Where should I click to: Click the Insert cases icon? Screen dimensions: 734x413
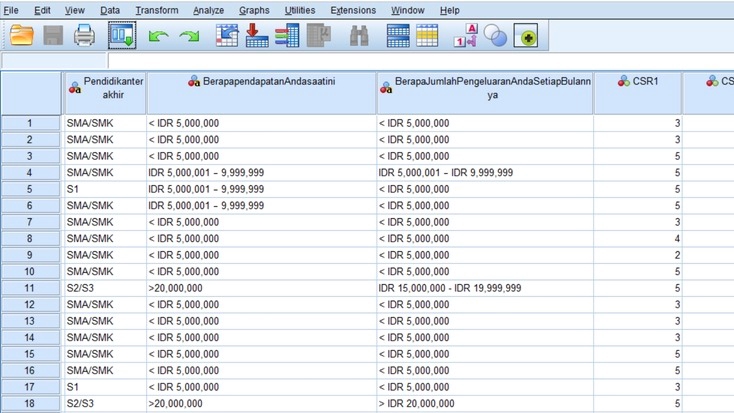[398, 36]
